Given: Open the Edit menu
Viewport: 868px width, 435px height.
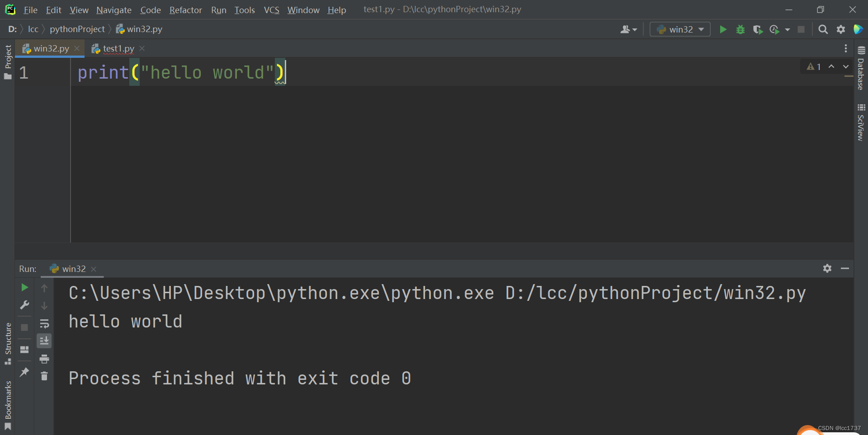Looking at the screenshot, I should (53, 10).
